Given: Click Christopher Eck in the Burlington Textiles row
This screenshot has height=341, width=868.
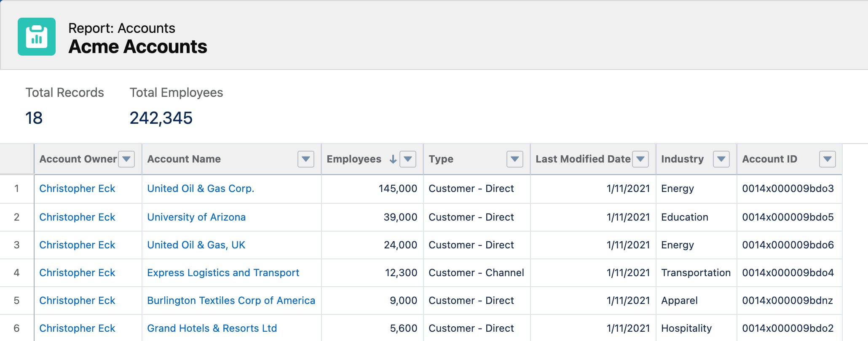Looking at the screenshot, I should tap(77, 301).
